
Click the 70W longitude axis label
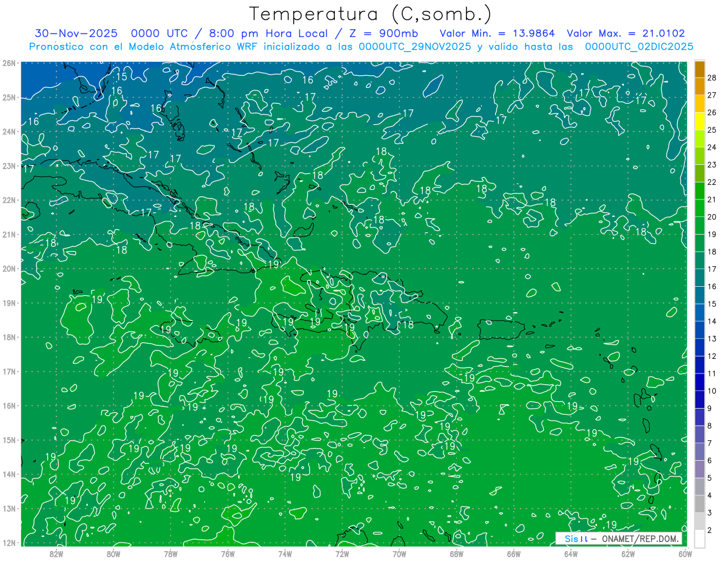(399, 554)
